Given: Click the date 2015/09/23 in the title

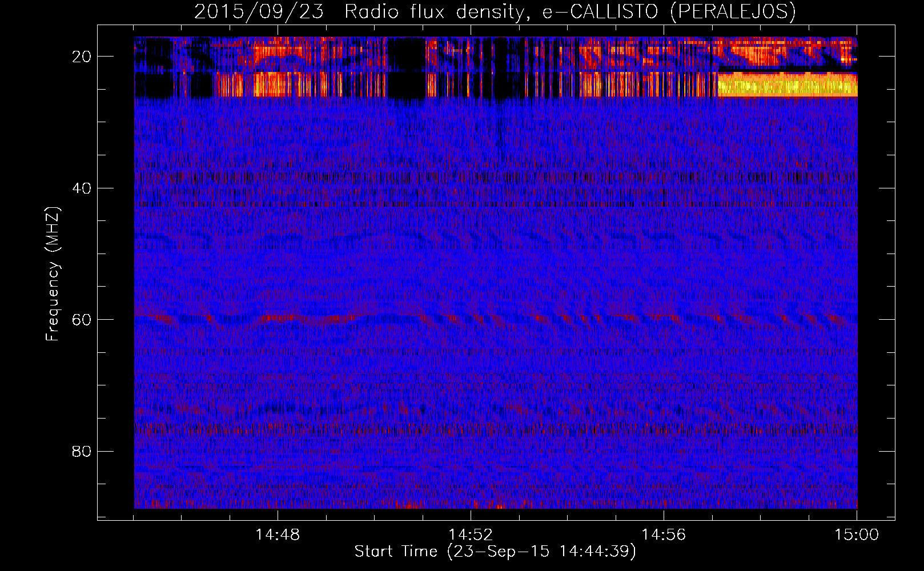Looking at the screenshot, I should pos(259,11).
